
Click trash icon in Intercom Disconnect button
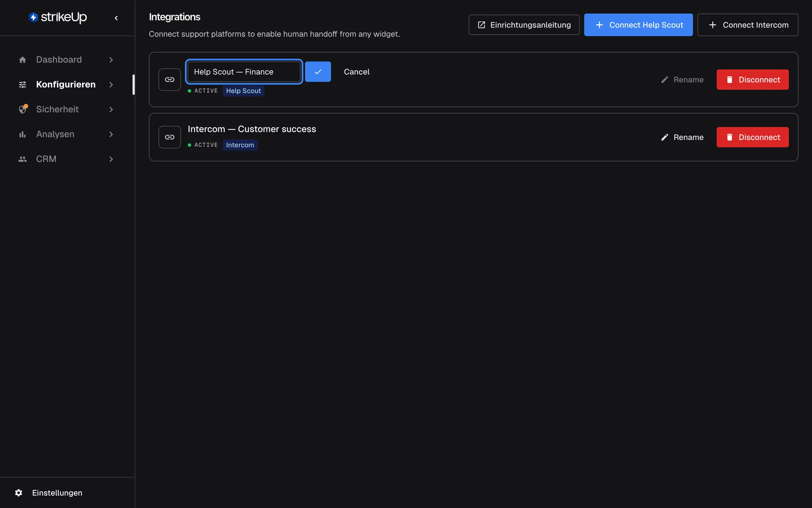click(x=729, y=137)
